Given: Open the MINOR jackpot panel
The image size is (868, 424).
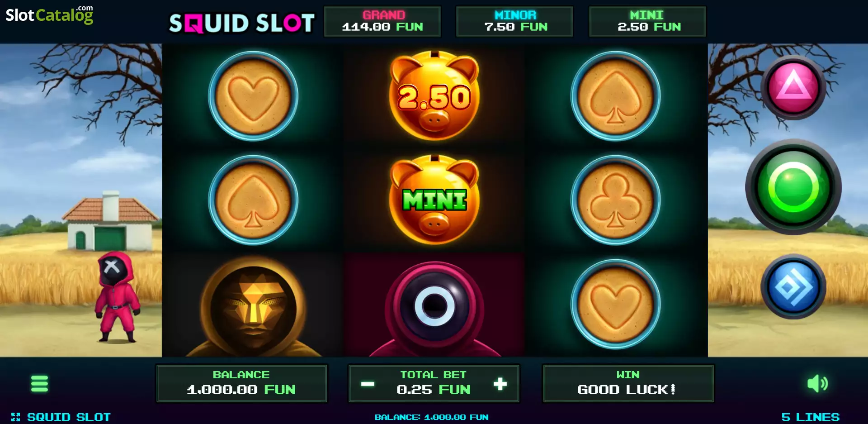Looking at the screenshot, I should [x=514, y=21].
